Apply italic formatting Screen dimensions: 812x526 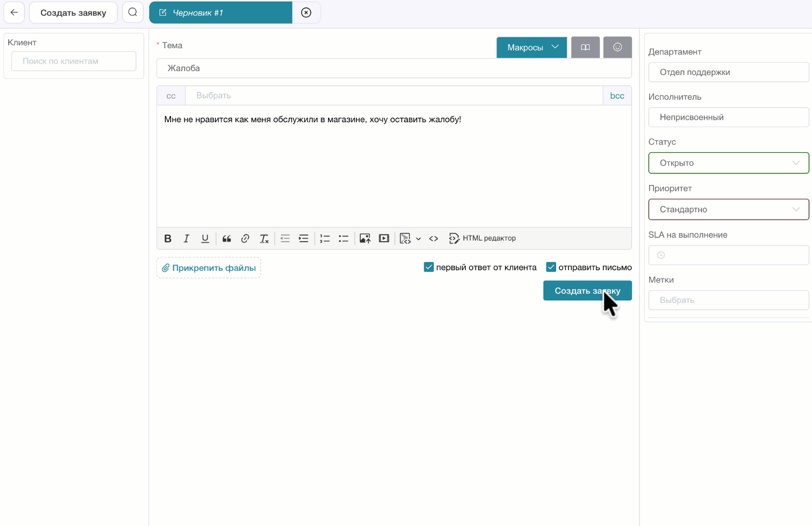186,239
